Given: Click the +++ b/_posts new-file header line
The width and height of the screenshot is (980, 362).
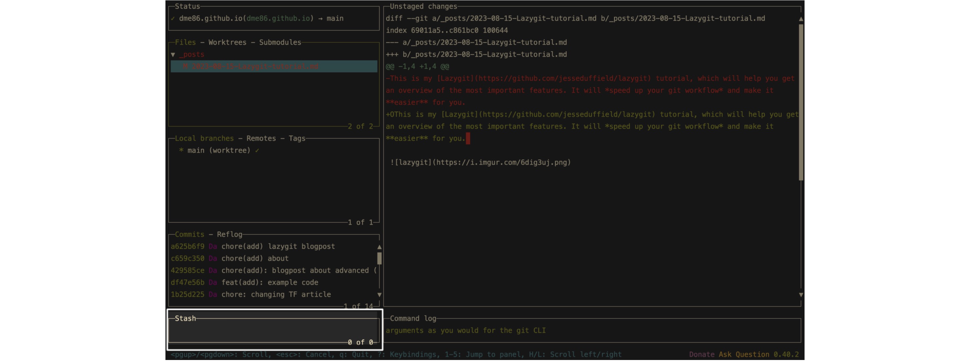Looking at the screenshot, I should [476, 54].
